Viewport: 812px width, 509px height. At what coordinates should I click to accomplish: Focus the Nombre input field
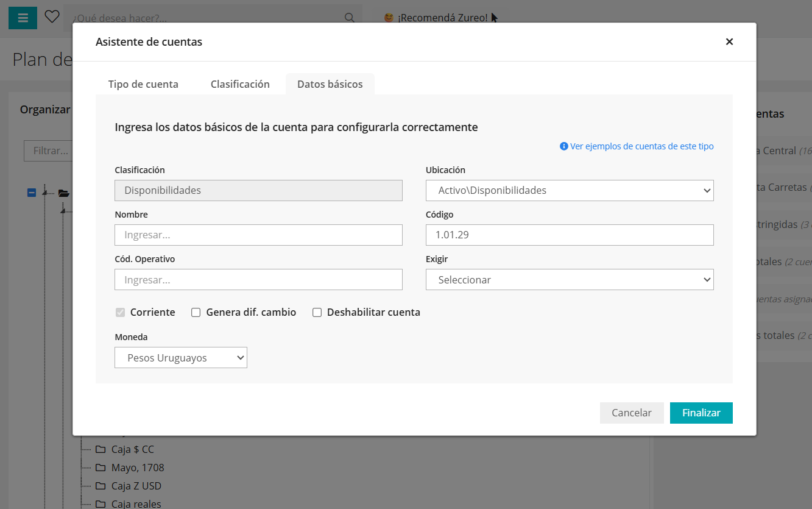tap(258, 235)
